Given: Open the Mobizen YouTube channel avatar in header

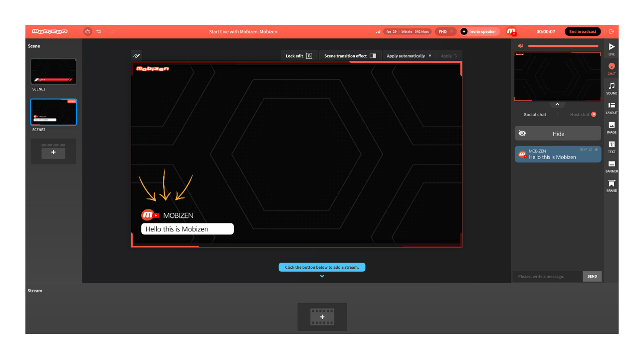Looking at the screenshot, I should 511,31.
